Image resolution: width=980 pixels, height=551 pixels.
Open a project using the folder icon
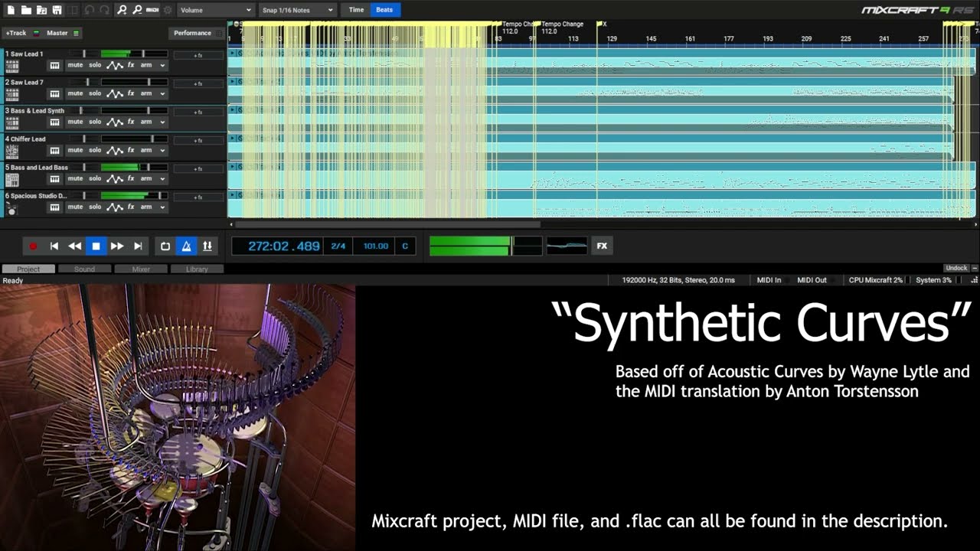[x=26, y=10]
